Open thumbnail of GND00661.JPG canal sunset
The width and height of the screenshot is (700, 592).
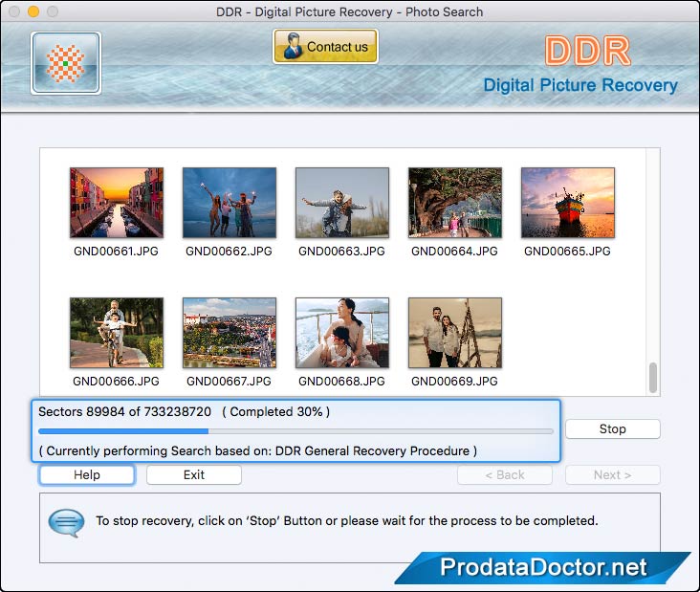(117, 203)
